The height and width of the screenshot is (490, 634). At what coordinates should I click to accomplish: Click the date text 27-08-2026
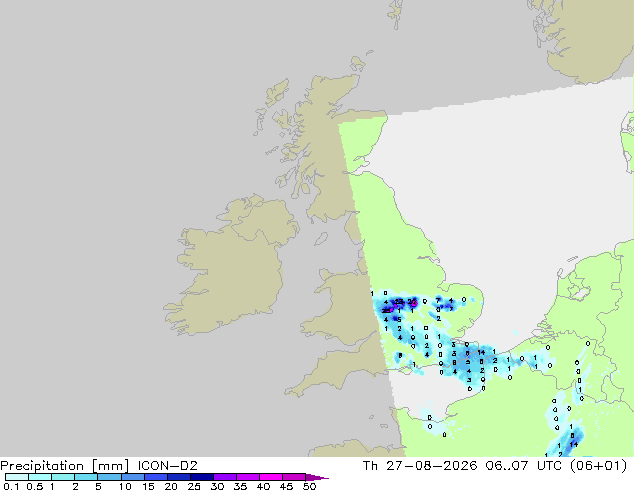pyautogui.click(x=431, y=466)
